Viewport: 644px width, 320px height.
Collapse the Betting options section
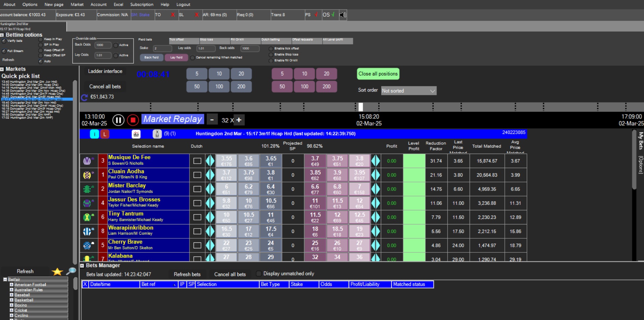pos(2,35)
